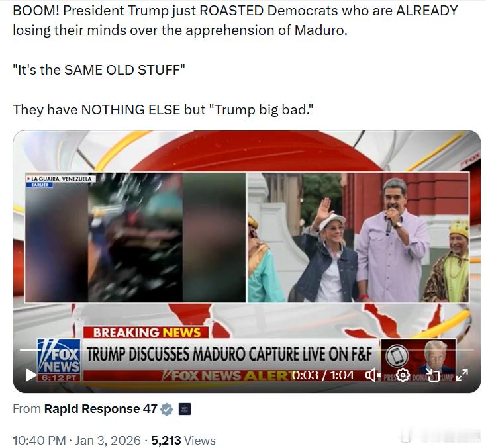Viewport: 486px width, 448px height.
Task: Click the Maduro speaking footage panel
Action: pyautogui.click(x=359, y=238)
